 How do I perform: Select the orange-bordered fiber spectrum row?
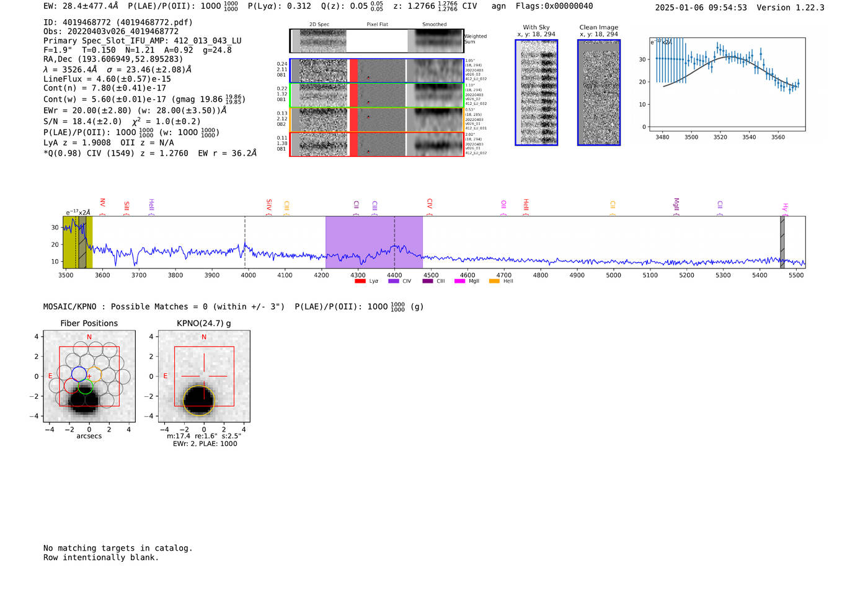pyautogui.click(x=377, y=120)
